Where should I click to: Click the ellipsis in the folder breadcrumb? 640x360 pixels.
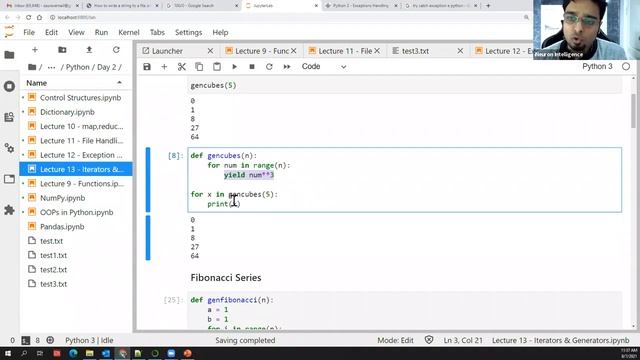tap(51, 67)
